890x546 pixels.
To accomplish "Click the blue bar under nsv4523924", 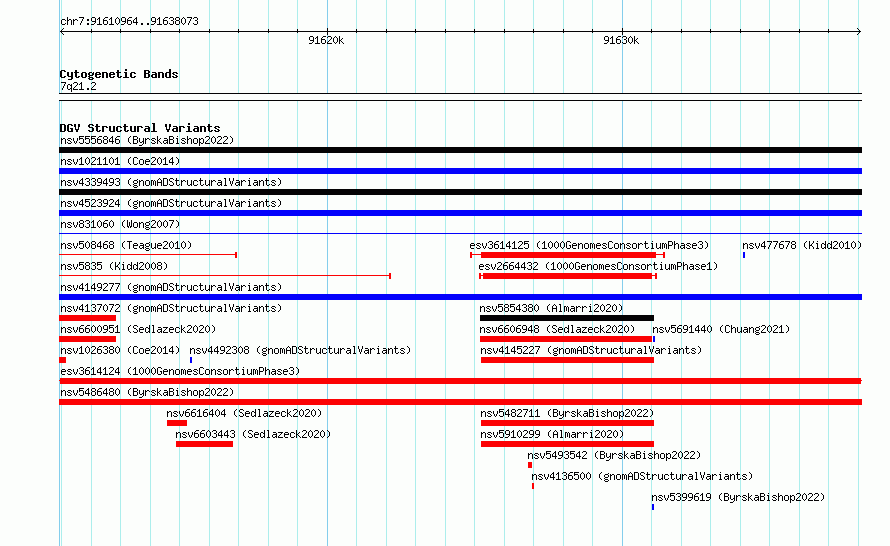I will click(x=460, y=213).
